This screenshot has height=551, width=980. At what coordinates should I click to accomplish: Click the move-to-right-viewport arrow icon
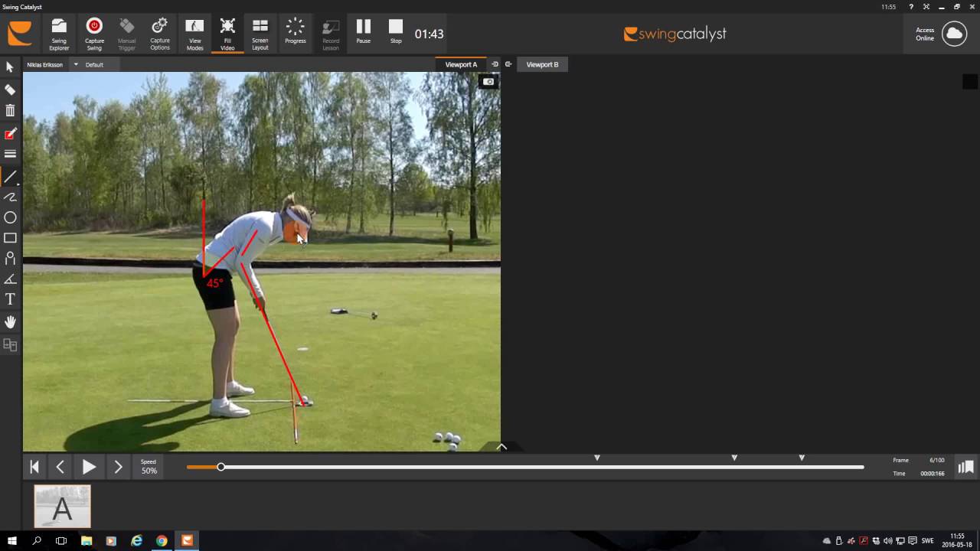(495, 64)
